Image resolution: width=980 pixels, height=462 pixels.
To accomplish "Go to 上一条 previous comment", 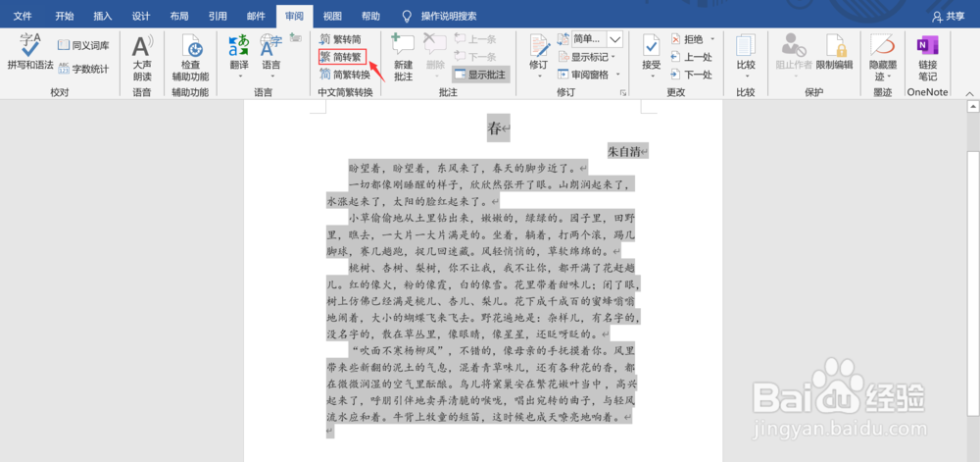I will (x=475, y=39).
